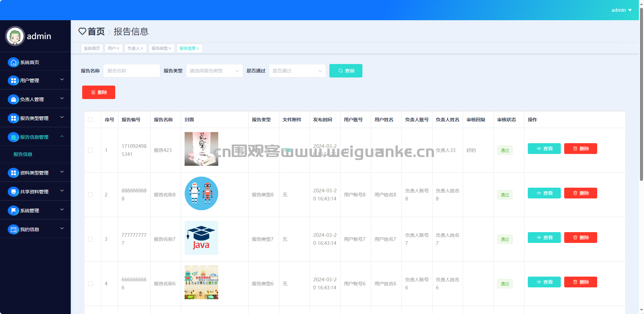Select the checkbox for row 3 报告名称7
Viewport: 644px width, 314px height.
90,239
